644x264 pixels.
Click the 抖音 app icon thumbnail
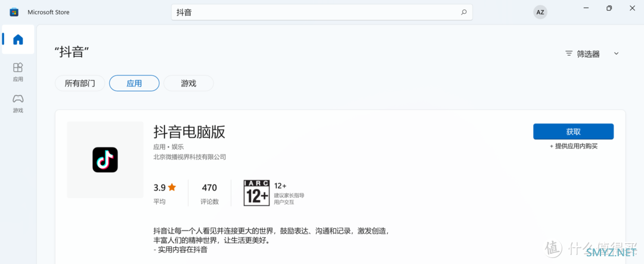(105, 159)
